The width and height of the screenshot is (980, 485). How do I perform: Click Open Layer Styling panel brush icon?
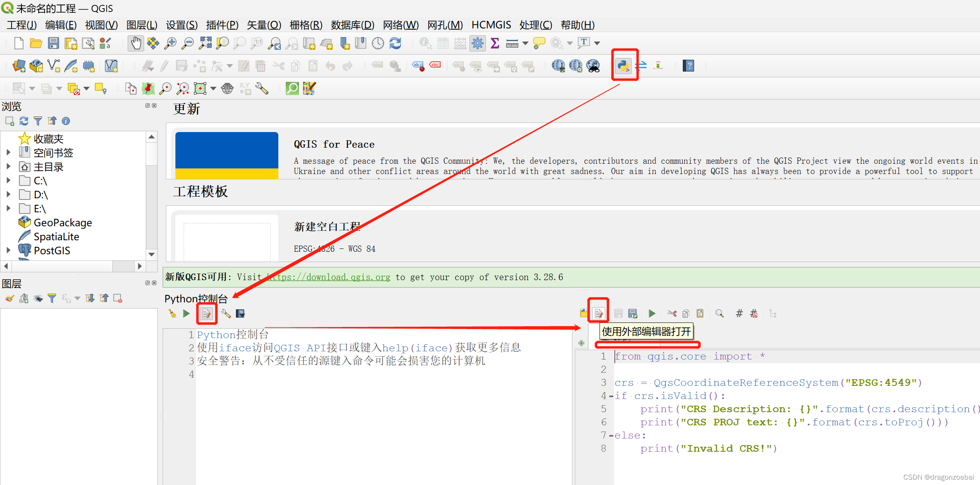pyautogui.click(x=10, y=298)
